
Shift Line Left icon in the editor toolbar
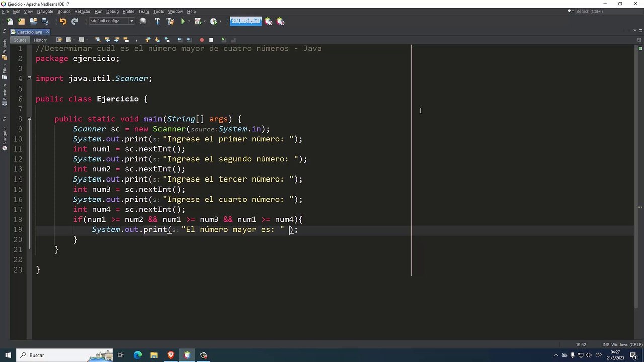pos(180,40)
